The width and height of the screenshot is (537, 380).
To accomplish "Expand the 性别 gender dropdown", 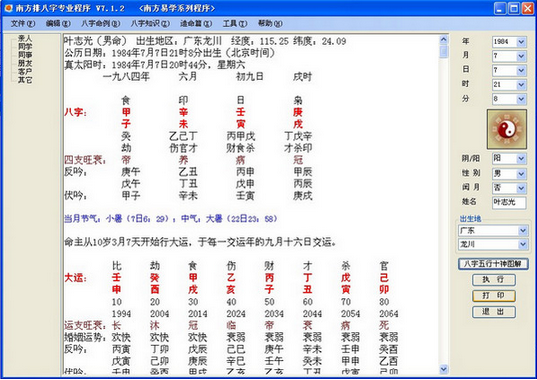I will (x=521, y=174).
